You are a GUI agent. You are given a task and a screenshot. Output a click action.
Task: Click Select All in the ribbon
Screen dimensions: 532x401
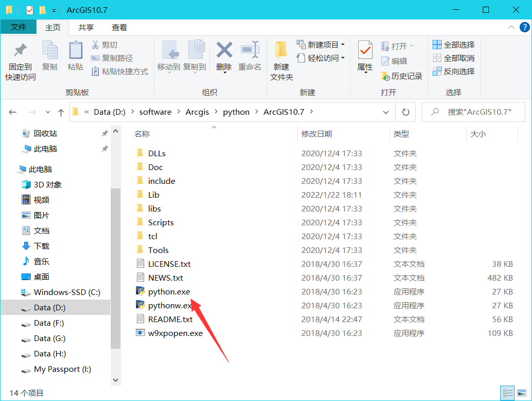point(454,45)
